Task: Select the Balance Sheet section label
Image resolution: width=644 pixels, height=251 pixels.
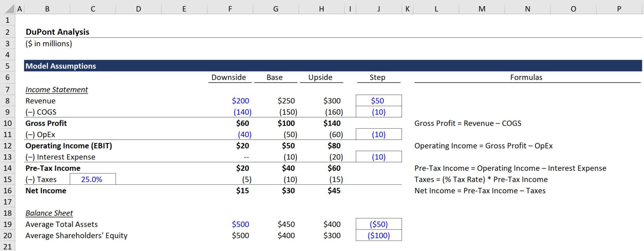Action: (x=49, y=213)
